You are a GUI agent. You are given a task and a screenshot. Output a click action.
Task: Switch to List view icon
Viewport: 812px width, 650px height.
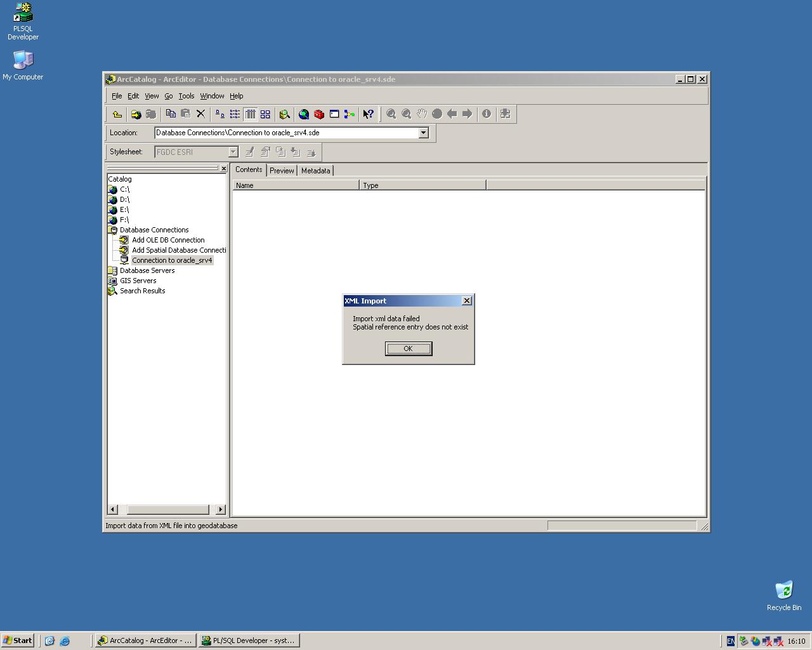coord(235,114)
